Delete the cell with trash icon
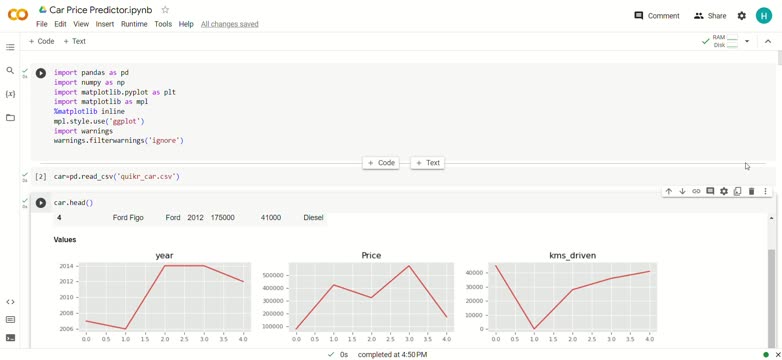782x360 pixels. click(751, 191)
